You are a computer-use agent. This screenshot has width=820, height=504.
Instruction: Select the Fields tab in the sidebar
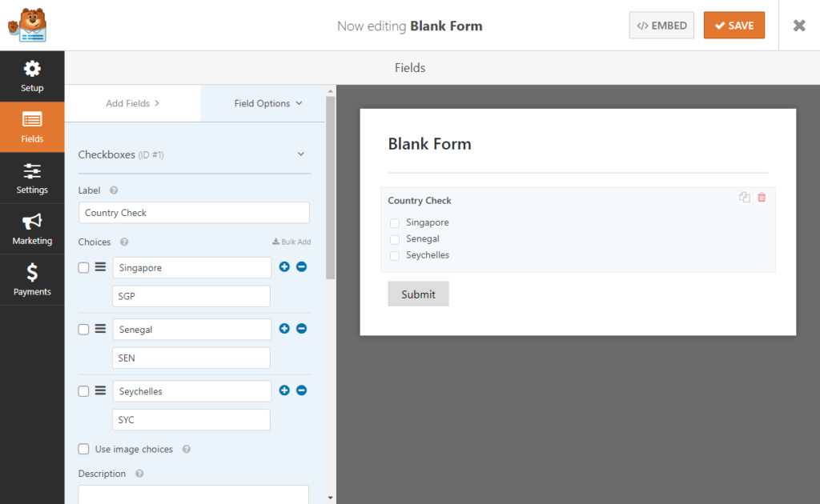click(32, 127)
